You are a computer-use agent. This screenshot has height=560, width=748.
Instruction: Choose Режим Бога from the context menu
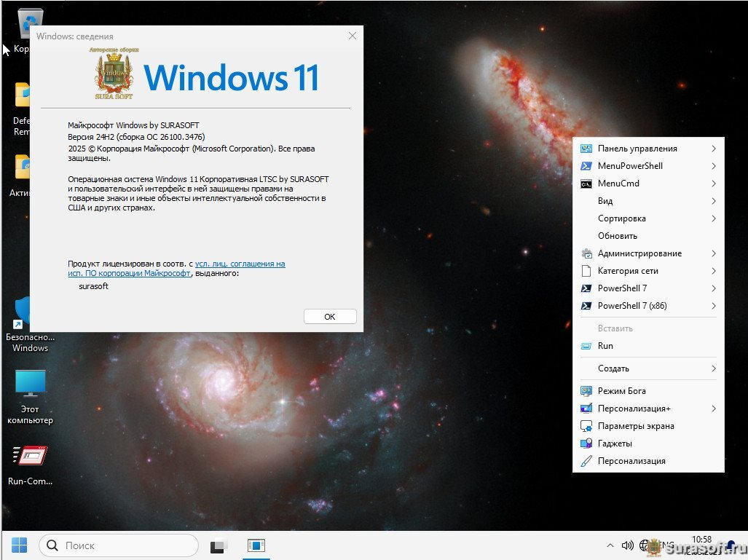pyautogui.click(x=621, y=391)
